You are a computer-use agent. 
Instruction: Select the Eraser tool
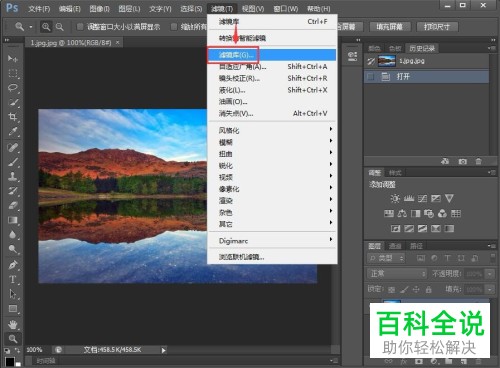coord(13,205)
